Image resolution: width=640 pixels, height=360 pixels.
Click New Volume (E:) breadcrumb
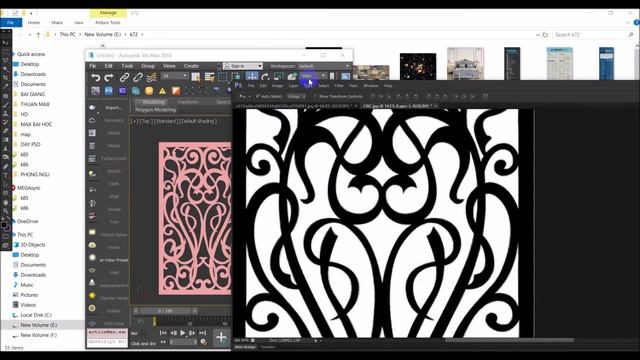102,35
